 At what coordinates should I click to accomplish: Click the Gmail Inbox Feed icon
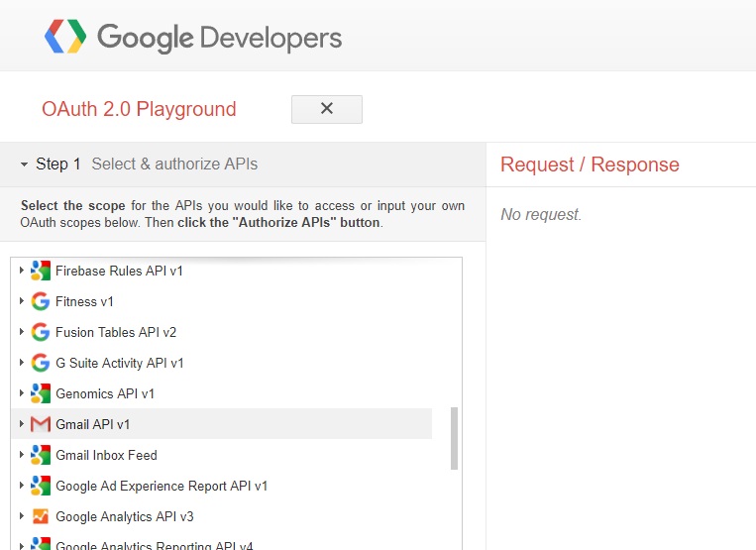[40, 455]
